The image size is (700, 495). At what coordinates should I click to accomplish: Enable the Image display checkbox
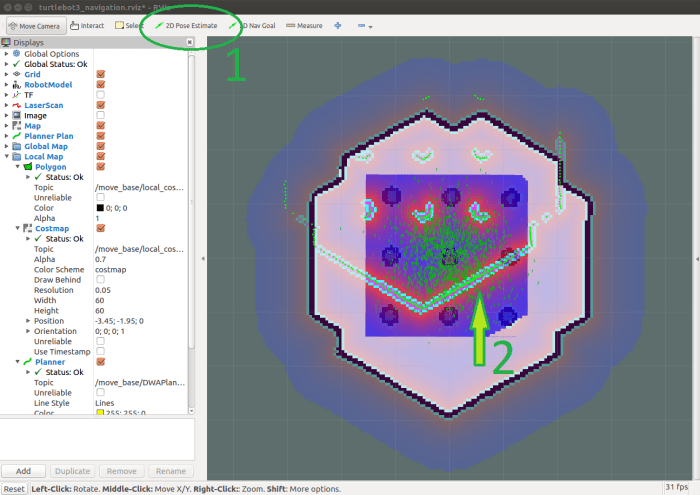click(x=100, y=115)
